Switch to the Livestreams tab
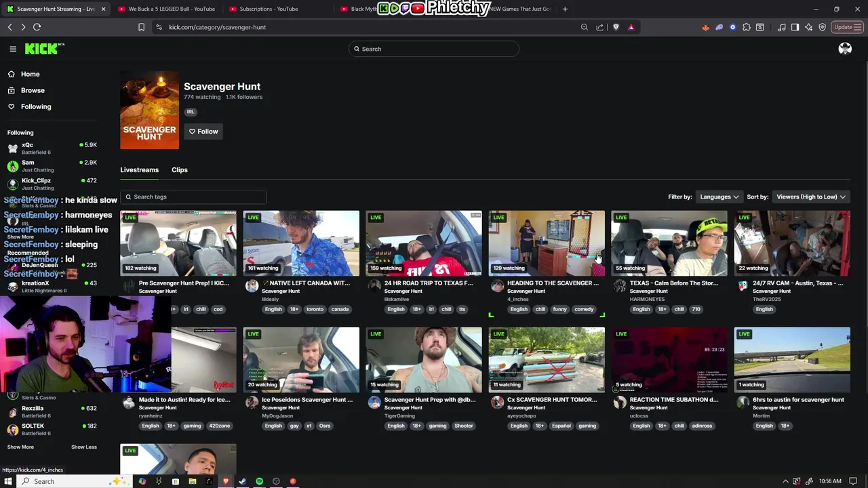This screenshot has height=488, width=868. pyautogui.click(x=139, y=170)
